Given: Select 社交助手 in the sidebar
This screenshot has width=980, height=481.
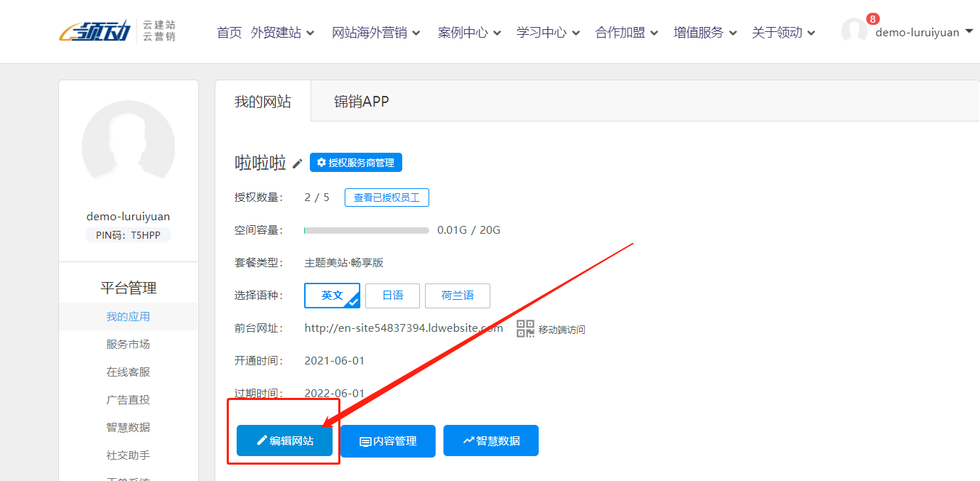Looking at the screenshot, I should click(x=129, y=455).
